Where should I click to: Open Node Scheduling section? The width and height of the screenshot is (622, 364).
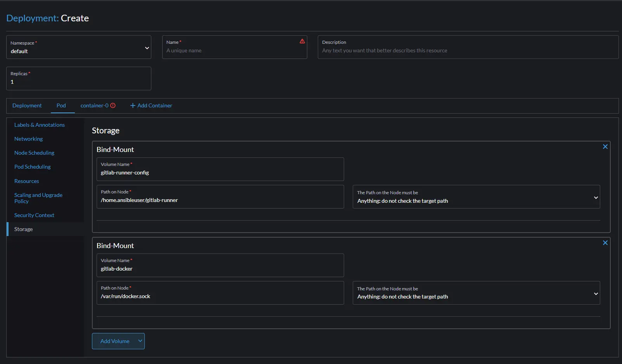tap(34, 153)
